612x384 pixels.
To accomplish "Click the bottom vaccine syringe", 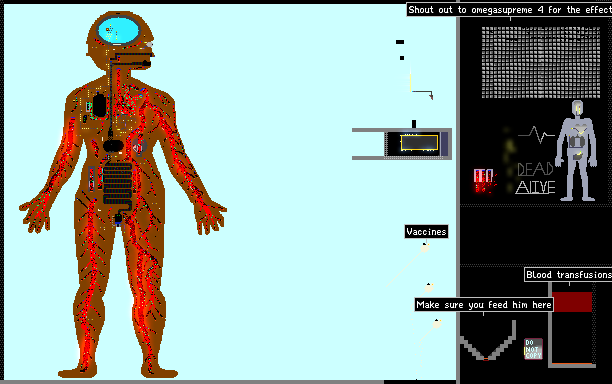I will click(436, 324).
